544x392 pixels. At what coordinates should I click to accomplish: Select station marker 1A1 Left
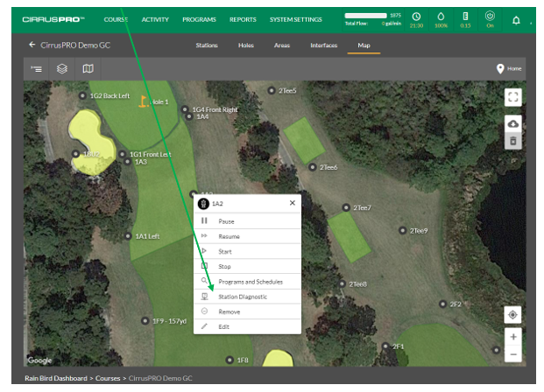point(128,236)
